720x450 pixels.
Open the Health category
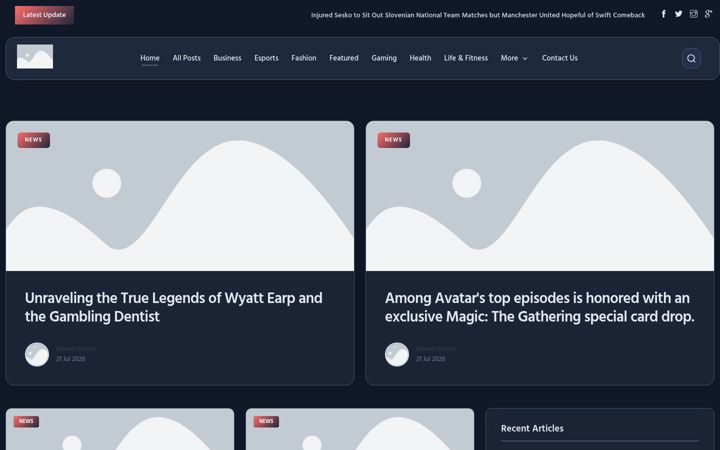click(420, 58)
